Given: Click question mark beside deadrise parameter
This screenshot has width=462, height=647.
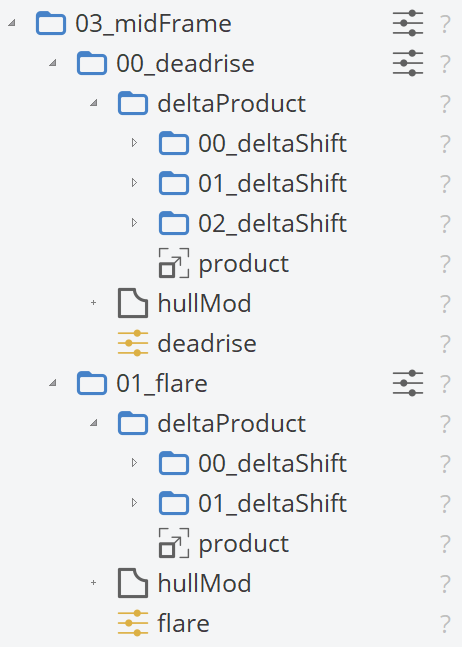Looking at the screenshot, I should click(x=445, y=344).
